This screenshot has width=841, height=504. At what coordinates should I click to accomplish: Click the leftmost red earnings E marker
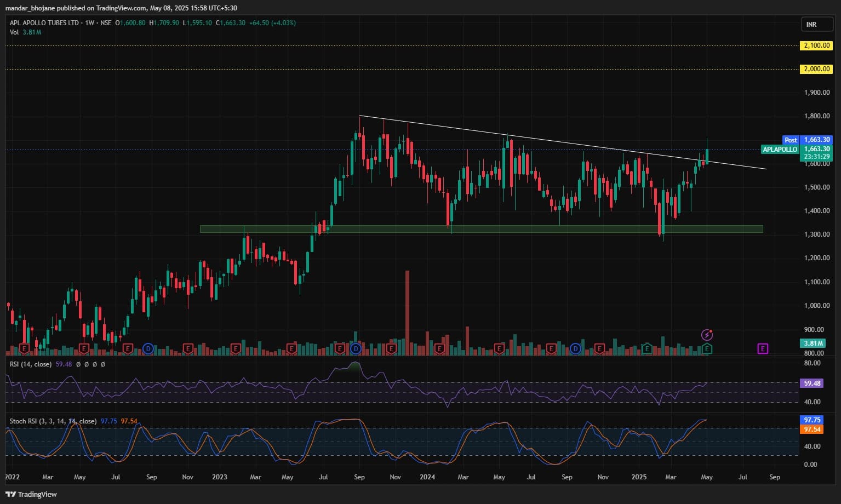[24, 348]
